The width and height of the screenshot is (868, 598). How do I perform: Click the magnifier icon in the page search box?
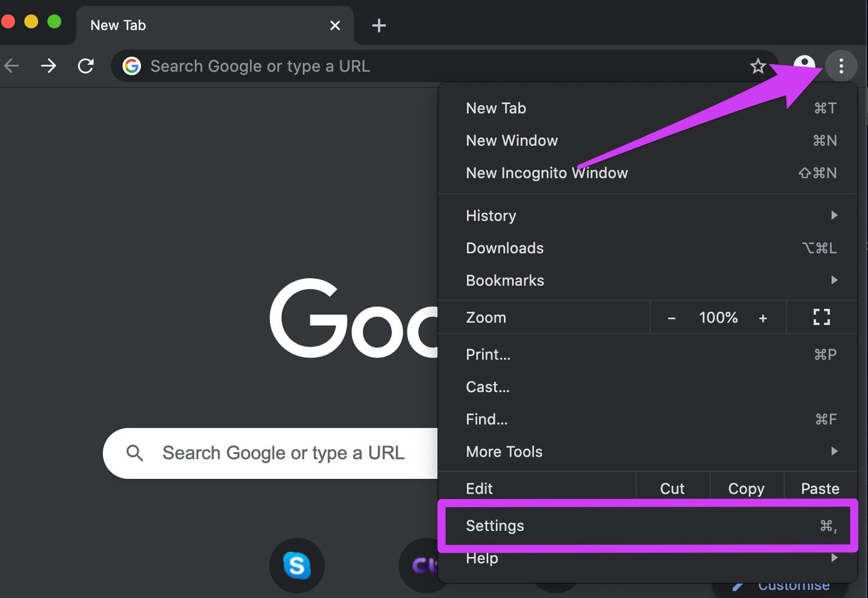point(135,453)
